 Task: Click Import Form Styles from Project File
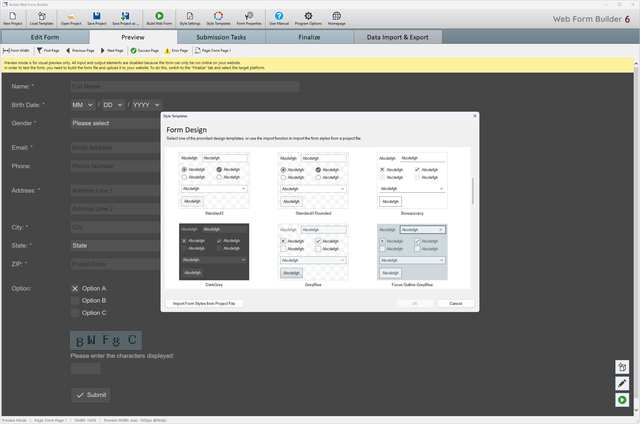pos(204,304)
